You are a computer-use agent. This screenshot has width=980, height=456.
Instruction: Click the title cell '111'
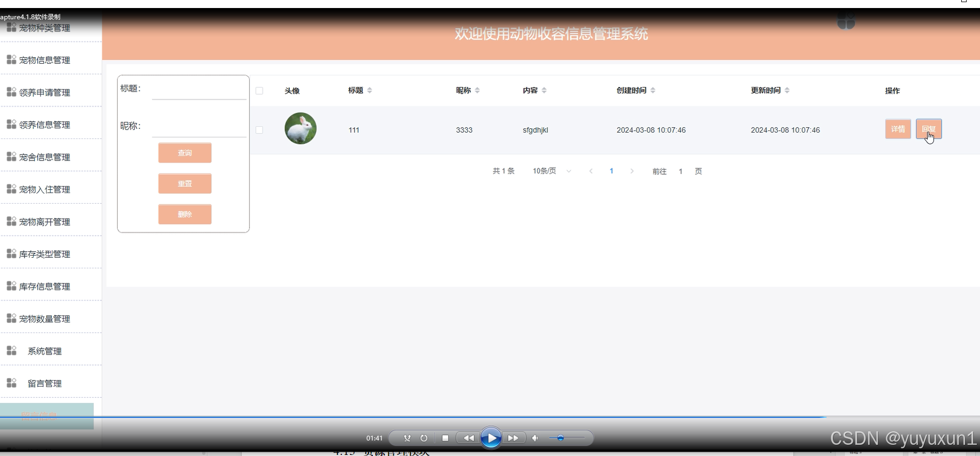click(354, 130)
